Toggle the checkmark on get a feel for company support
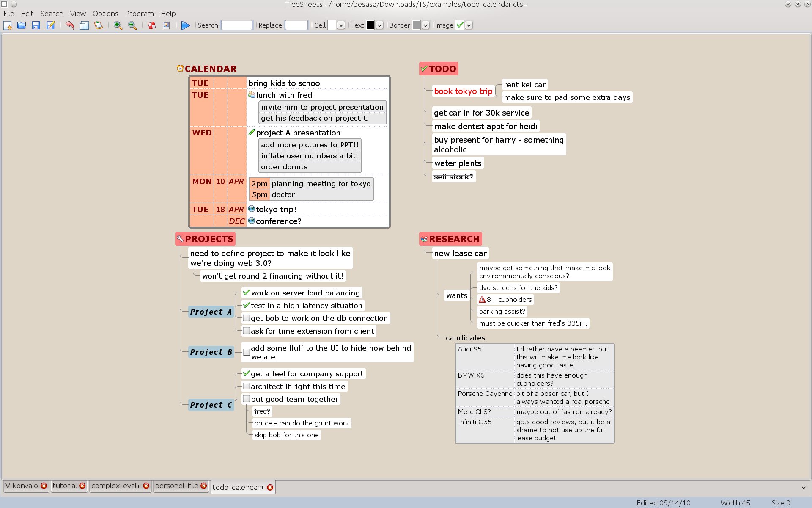Viewport: 812px width, 508px height. point(247,373)
